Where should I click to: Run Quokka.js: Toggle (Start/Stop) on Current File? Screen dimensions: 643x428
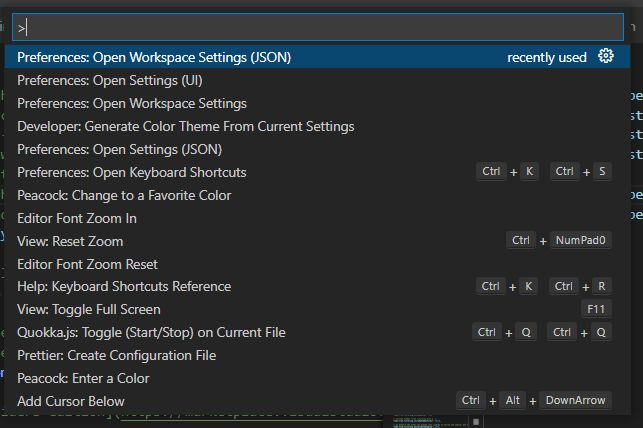pos(317,332)
